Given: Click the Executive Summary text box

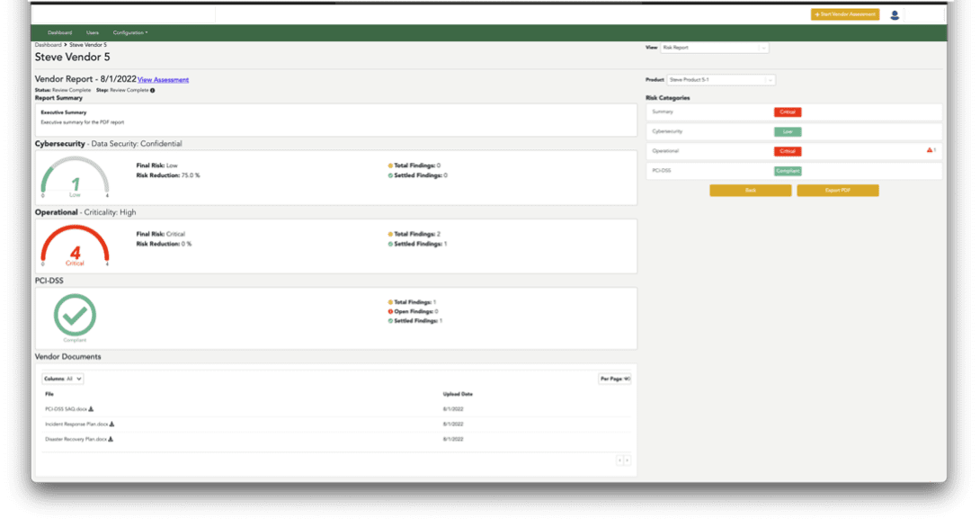Looking at the screenshot, I should 336,120.
